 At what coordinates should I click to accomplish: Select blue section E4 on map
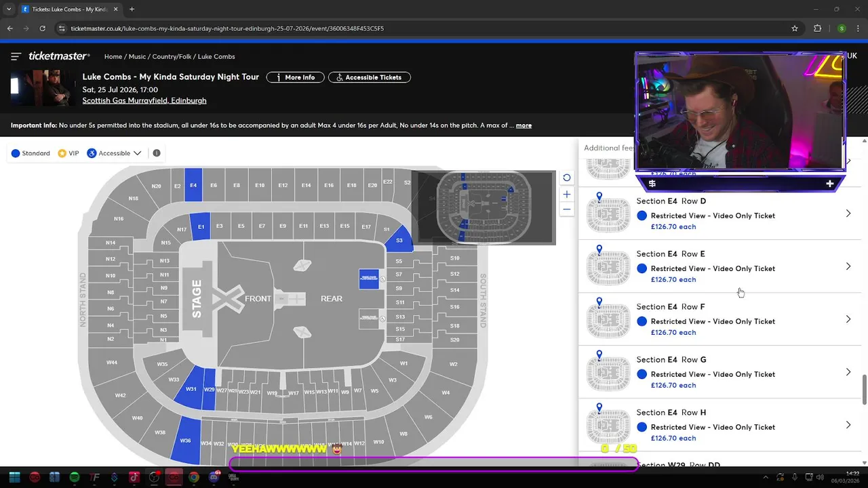(x=193, y=185)
